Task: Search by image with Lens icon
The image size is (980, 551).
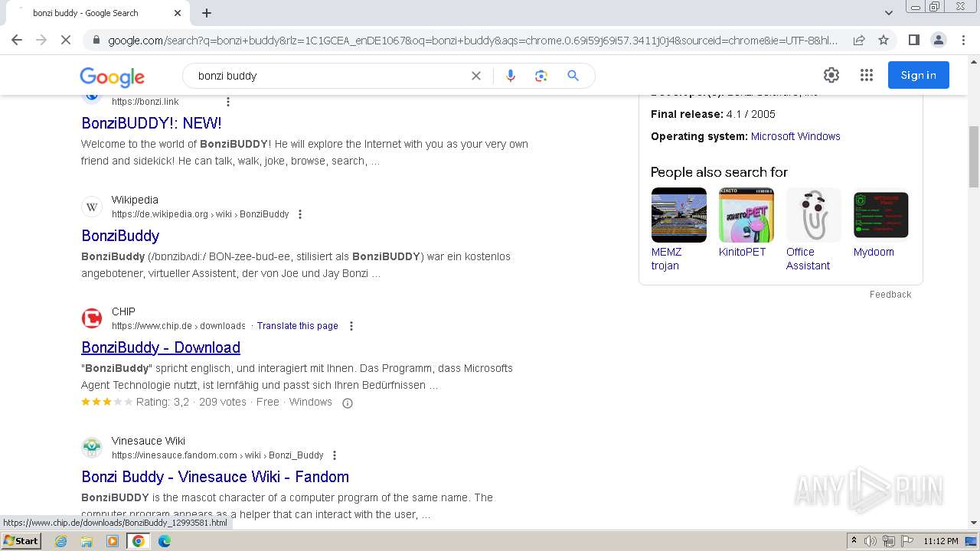Action: (x=541, y=76)
